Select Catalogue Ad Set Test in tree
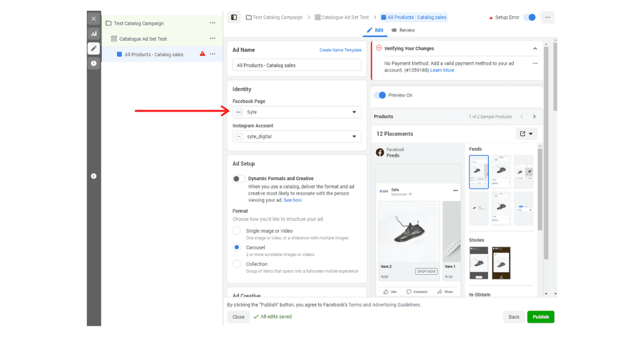 tap(143, 39)
